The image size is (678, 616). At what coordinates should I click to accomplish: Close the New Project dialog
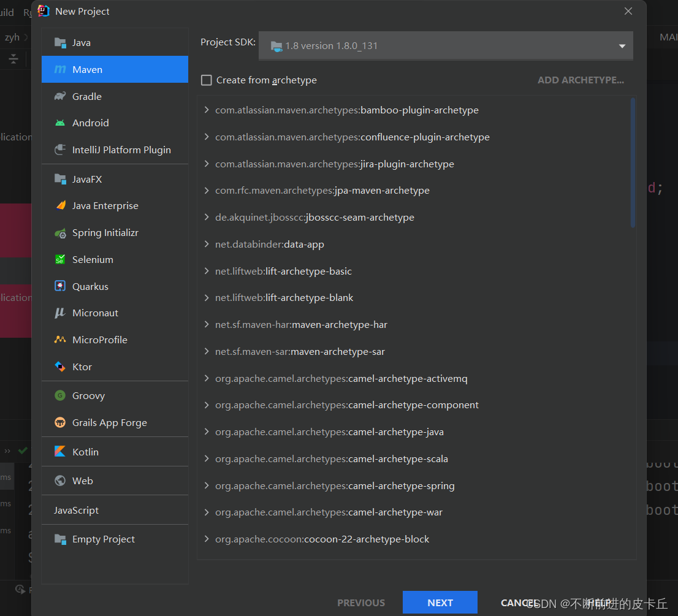click(x=628, y=11)
